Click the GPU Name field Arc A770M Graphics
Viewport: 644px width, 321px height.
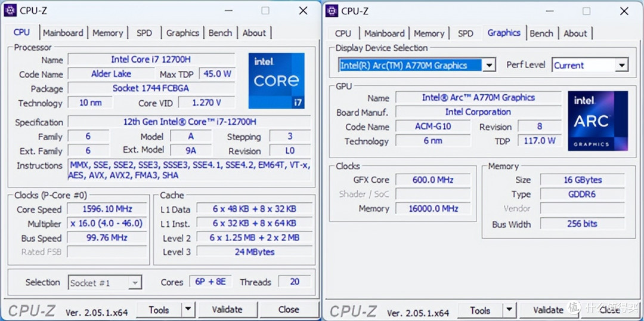(478, 97)
